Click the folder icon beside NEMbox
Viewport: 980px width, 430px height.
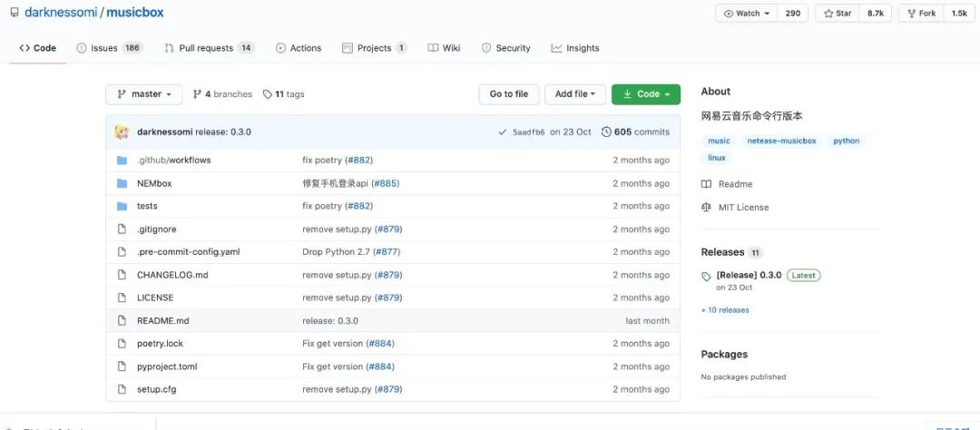tap(122, 184)
